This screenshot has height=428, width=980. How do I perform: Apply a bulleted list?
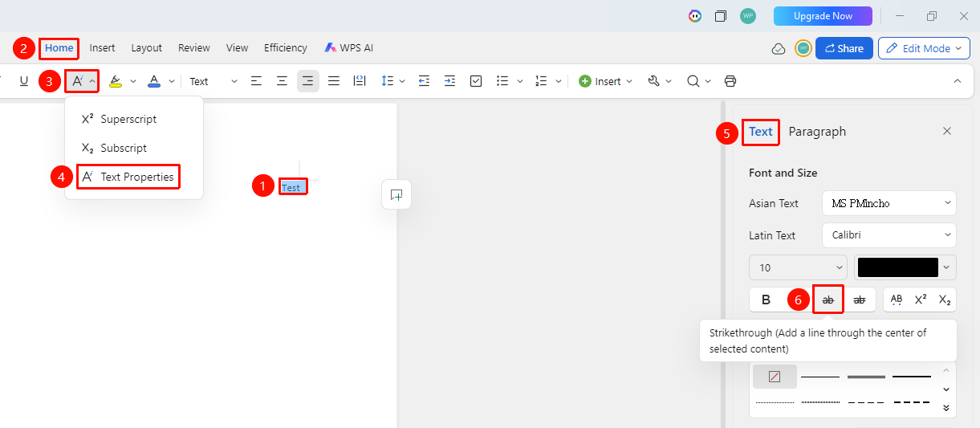pyautogui.click(x=502, y=81)
